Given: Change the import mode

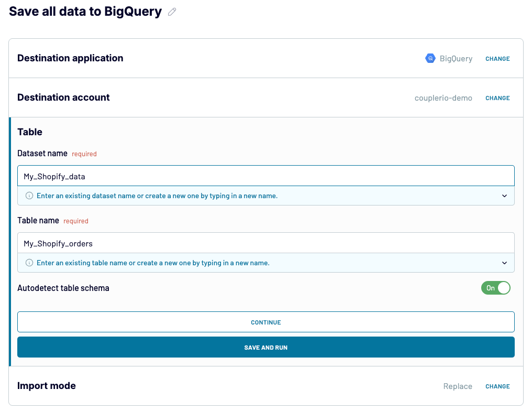Looking at the screenshot, I should (x=497, y=386).
